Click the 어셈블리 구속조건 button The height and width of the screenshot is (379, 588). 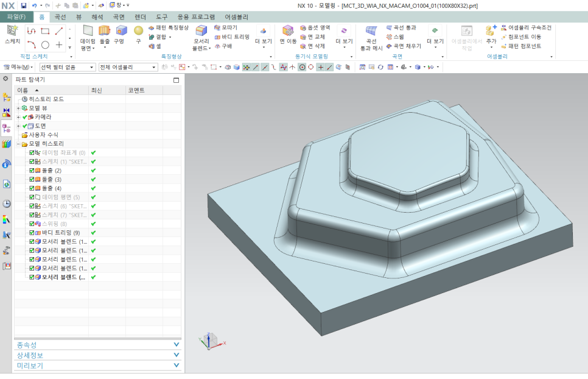[x=527, y=28]
